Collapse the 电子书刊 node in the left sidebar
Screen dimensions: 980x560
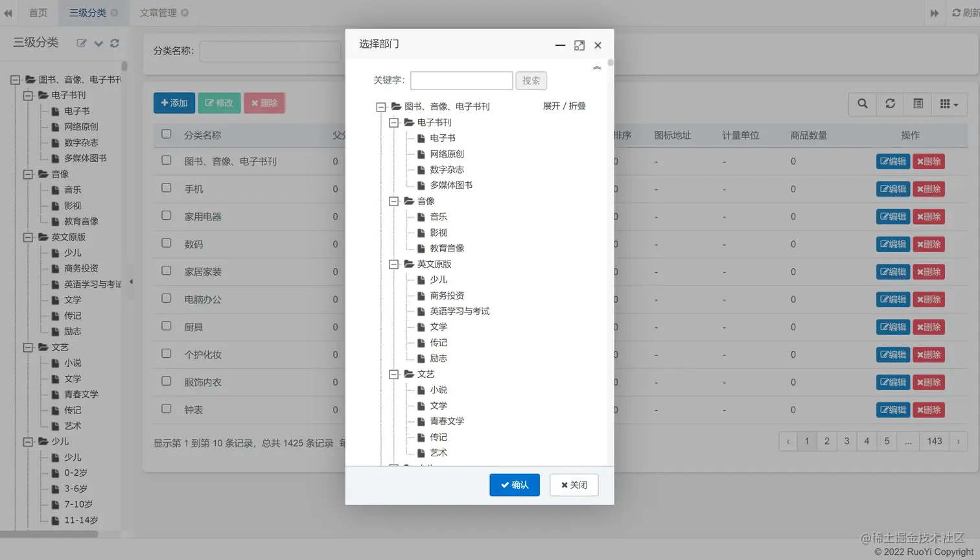[x=28, y=95]
